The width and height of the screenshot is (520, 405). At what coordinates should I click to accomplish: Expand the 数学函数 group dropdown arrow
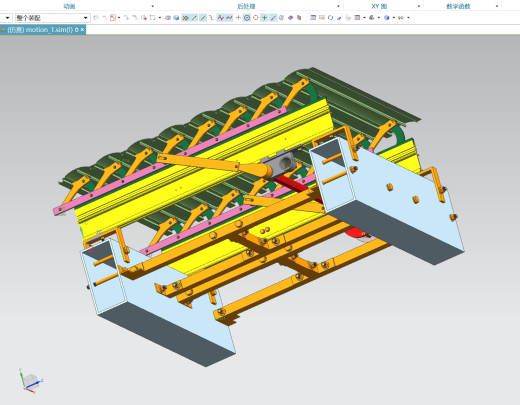pos(497,6)
